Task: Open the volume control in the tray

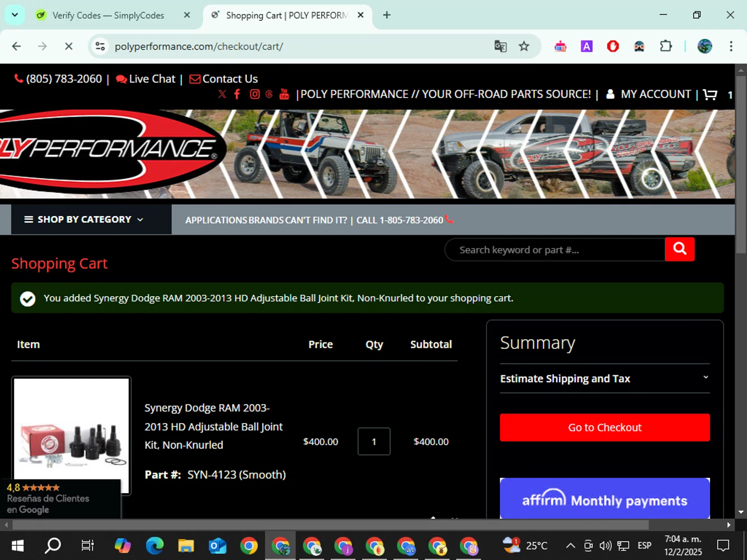Action: click(x=605, y=546)
